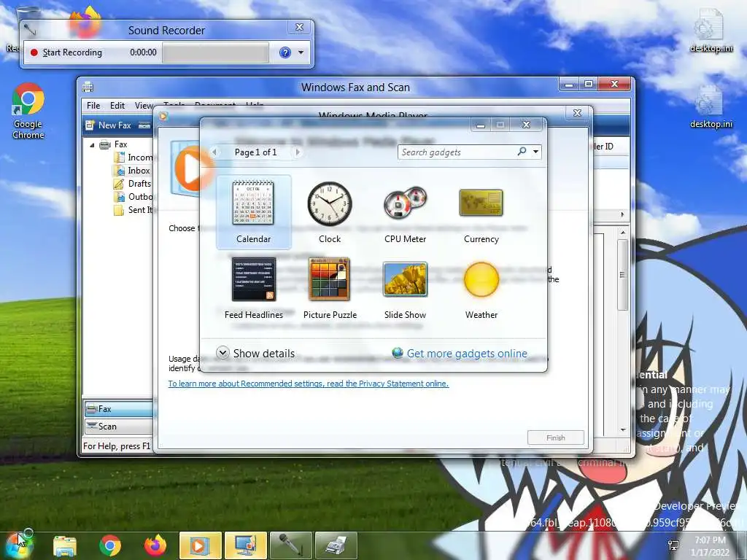Viewport: 747px width, 560px height.
Task: Click the network tray icon
Action: (x=673, y=545)
